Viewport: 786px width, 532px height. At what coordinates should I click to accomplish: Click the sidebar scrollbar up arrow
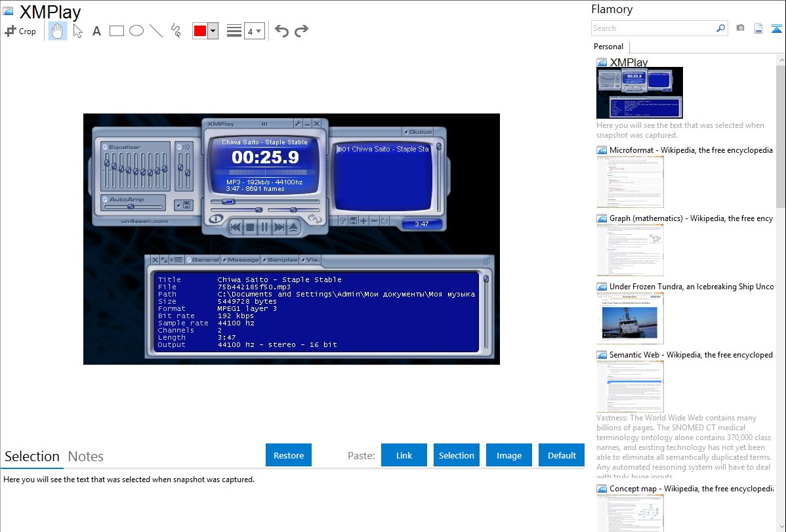tap(781, 60)
